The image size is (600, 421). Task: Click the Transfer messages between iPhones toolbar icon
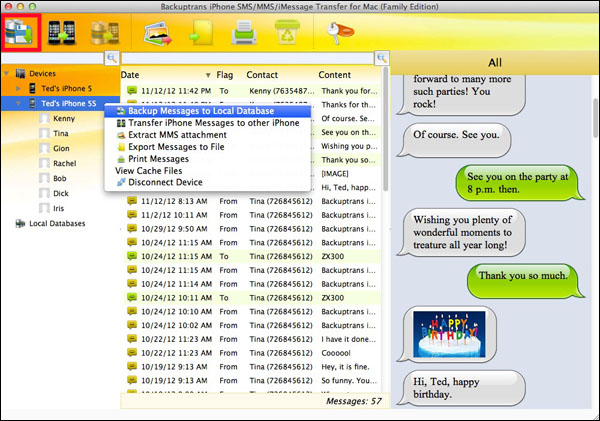61,33
